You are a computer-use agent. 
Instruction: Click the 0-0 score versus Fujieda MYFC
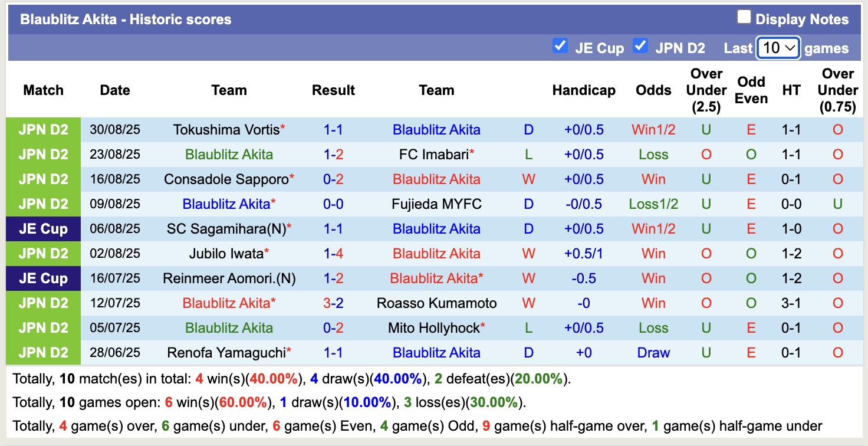coord(333,204)
